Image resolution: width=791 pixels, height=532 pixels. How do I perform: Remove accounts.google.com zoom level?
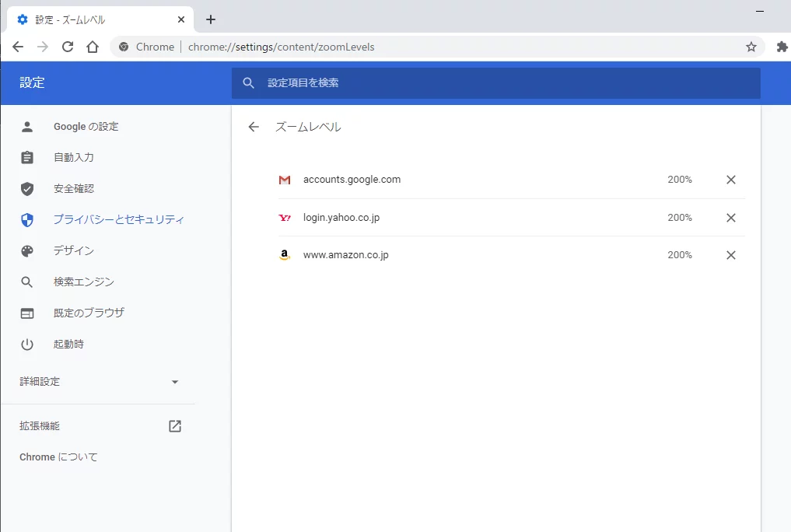(x=730, y=180)
